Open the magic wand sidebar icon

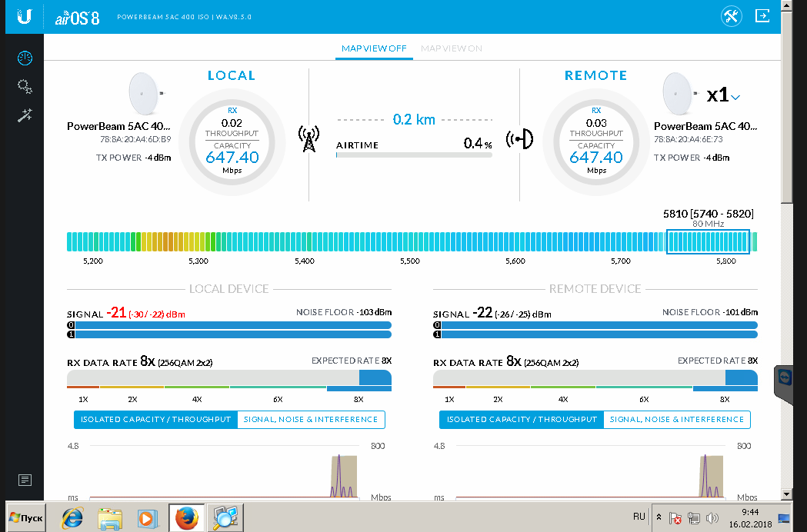(x=25, y=115)
